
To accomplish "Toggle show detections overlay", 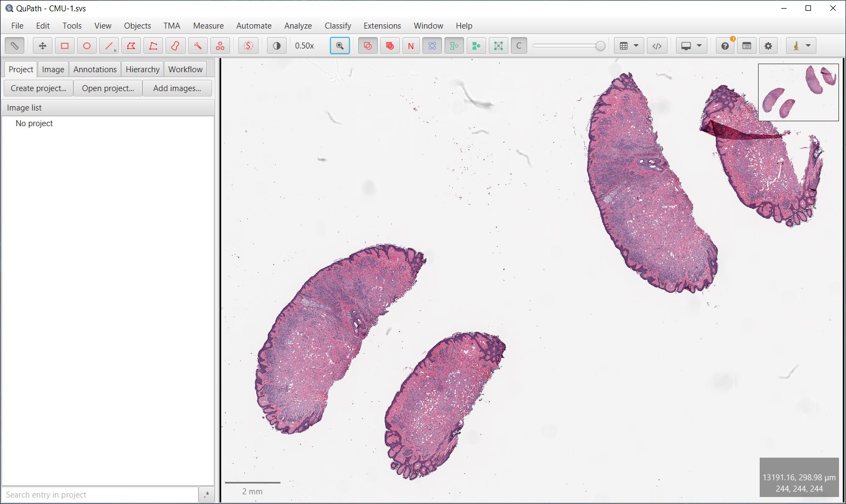I will click(454, 46).
